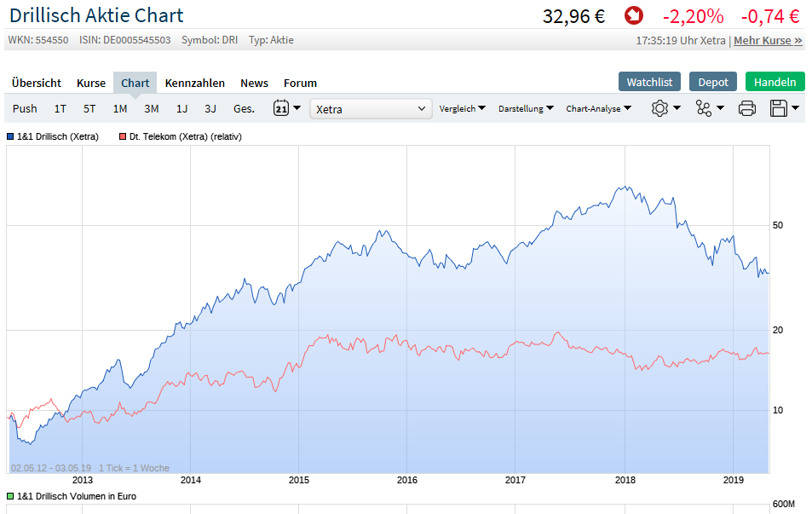Click the save diskette icon

783,108
